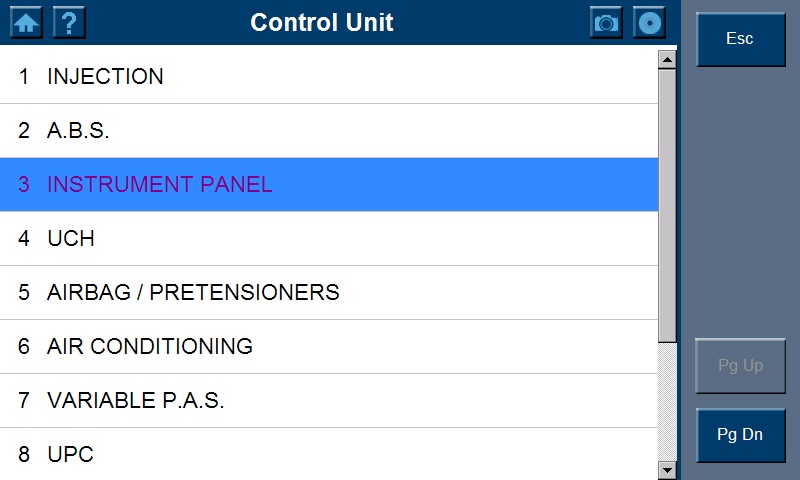Choose AIR CONDITIONING from the list
This screenshot has height=480, width=800.
pyautogui.click(x=150, y=347)
